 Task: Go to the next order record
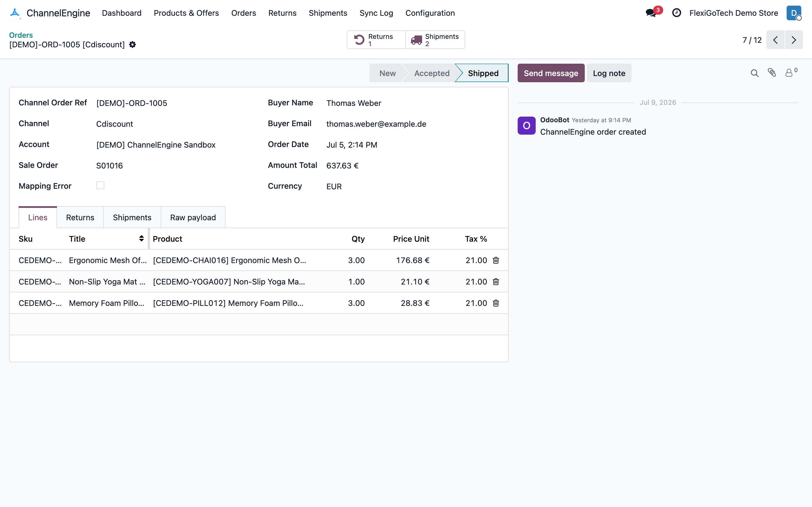tap(794, 40)
